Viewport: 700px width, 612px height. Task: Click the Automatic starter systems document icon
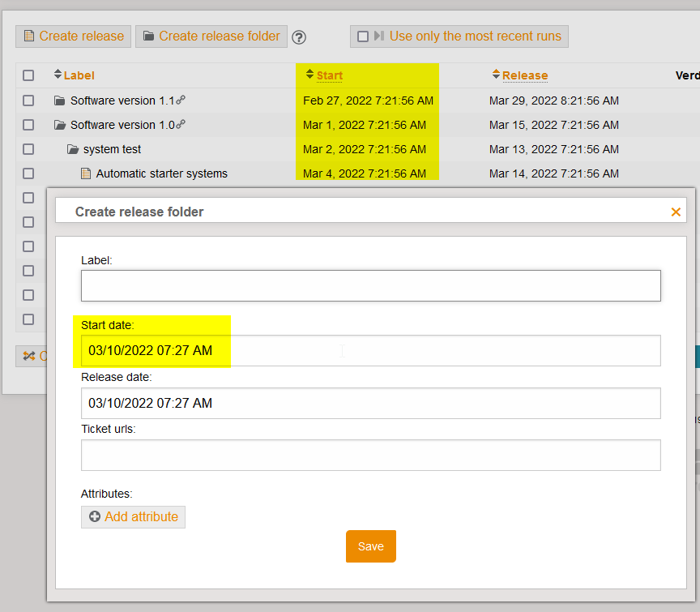click(x=86, y=173)
